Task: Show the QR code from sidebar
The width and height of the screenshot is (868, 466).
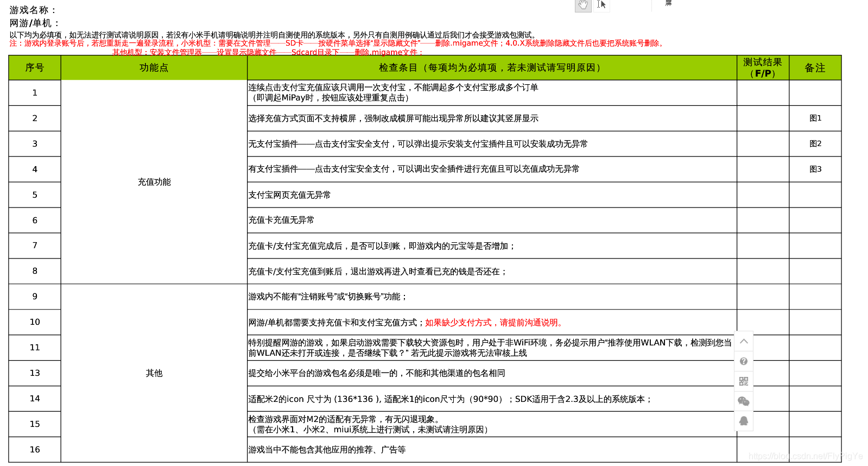Action: pos(744,381)
